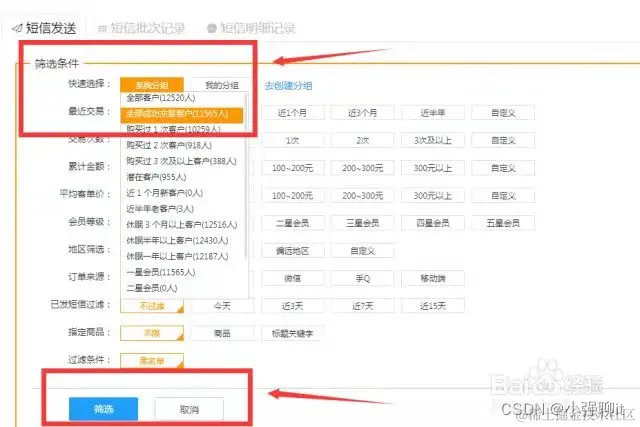
Task: Set 平均客单价 to 300元以上
Action: click(433, 196)
